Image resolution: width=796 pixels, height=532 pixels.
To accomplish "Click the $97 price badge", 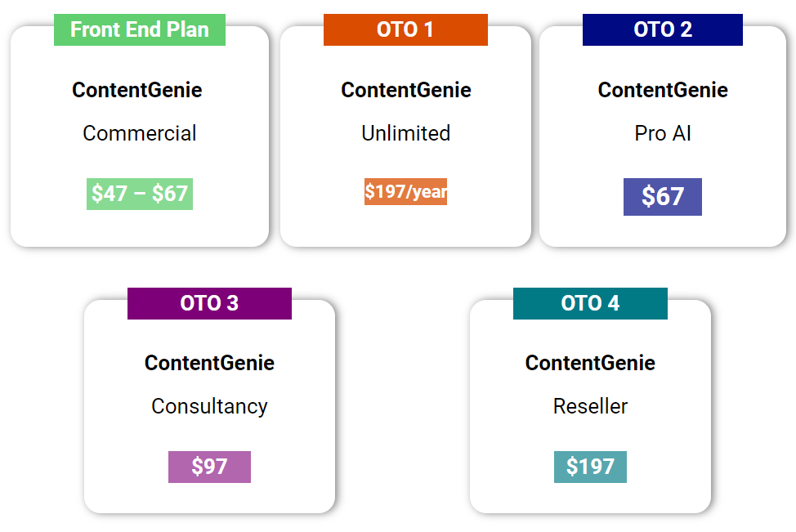I will click(210, 467).
